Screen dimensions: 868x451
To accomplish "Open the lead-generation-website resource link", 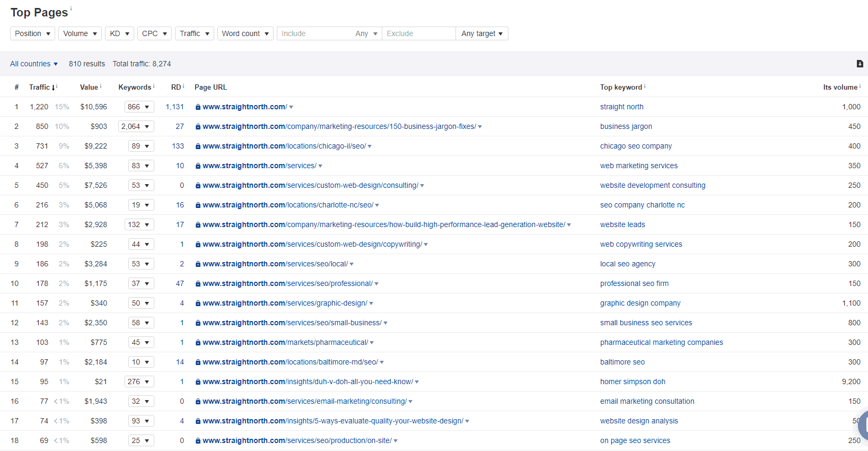I will [384, 224].
